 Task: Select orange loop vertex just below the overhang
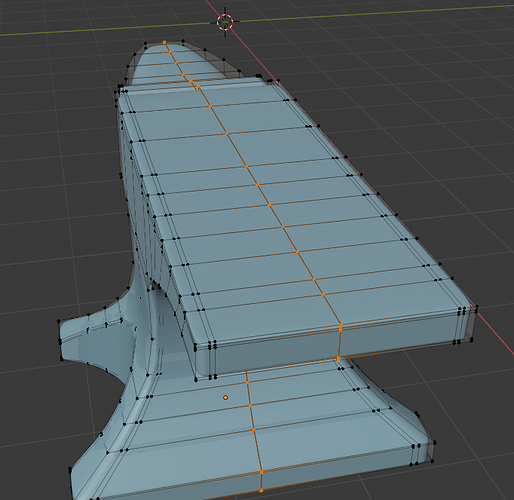point(247,382)
